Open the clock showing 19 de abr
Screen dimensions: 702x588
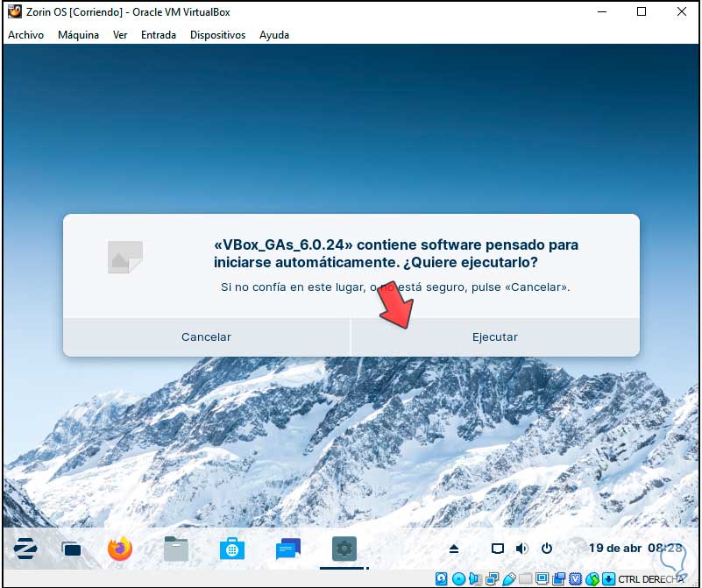coord(635,549)
